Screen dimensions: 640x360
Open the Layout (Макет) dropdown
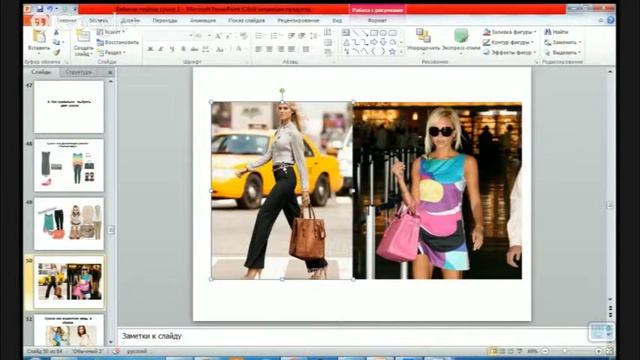point(111,32)
